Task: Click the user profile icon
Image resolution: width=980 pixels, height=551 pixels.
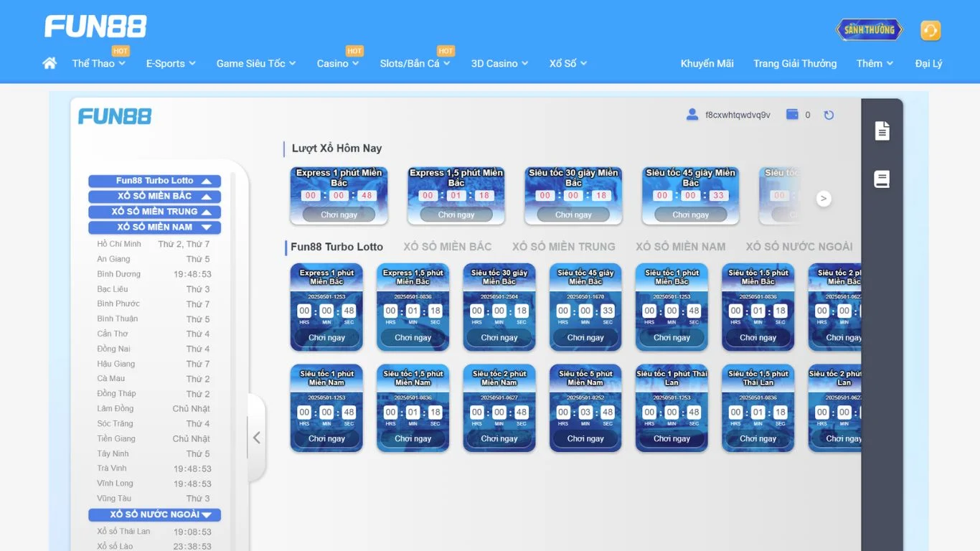Action: coord(692,115)
